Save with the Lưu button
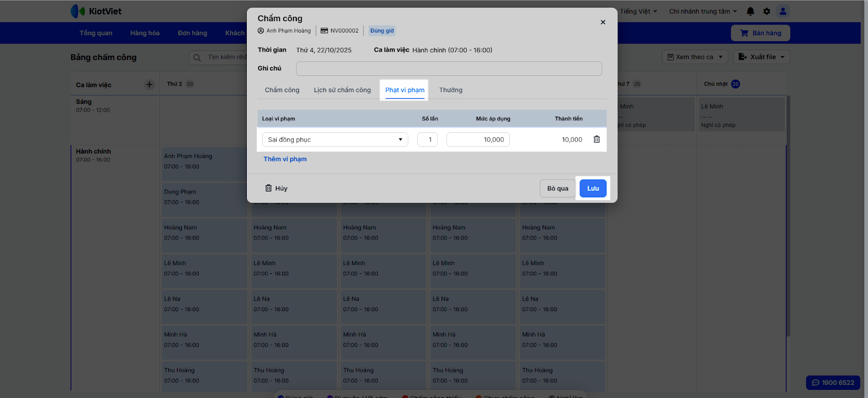 (593, 188)
